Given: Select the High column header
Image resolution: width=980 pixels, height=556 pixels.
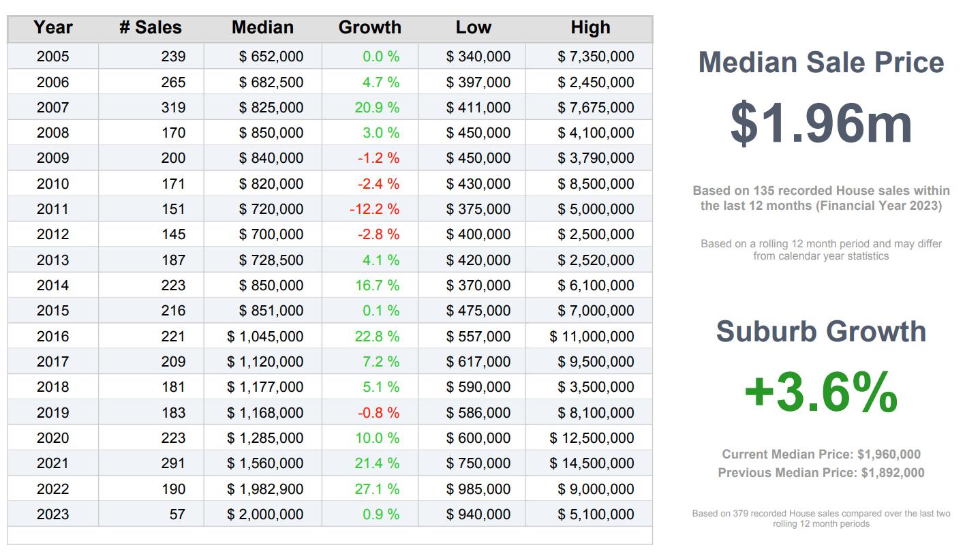Looking at the screenshot, I should pos(590,28).
